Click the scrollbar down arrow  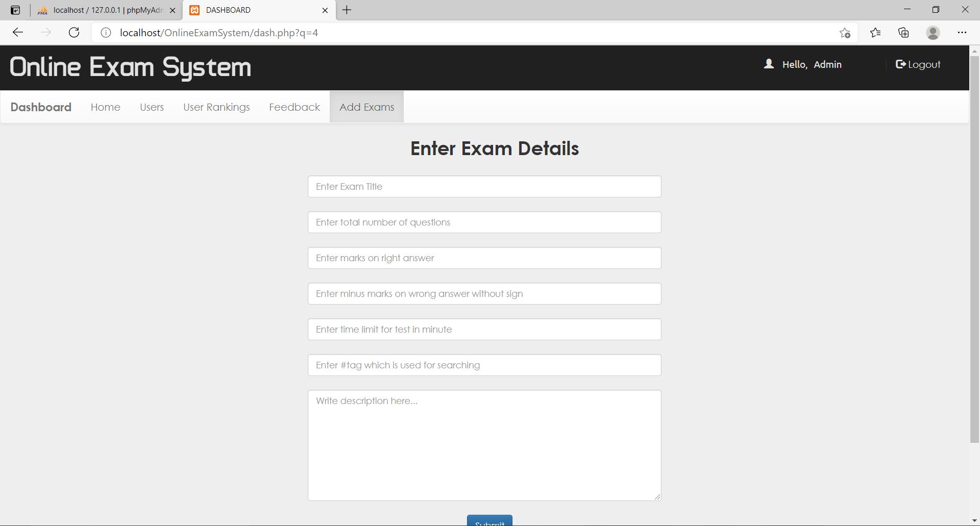coord(974,521)
